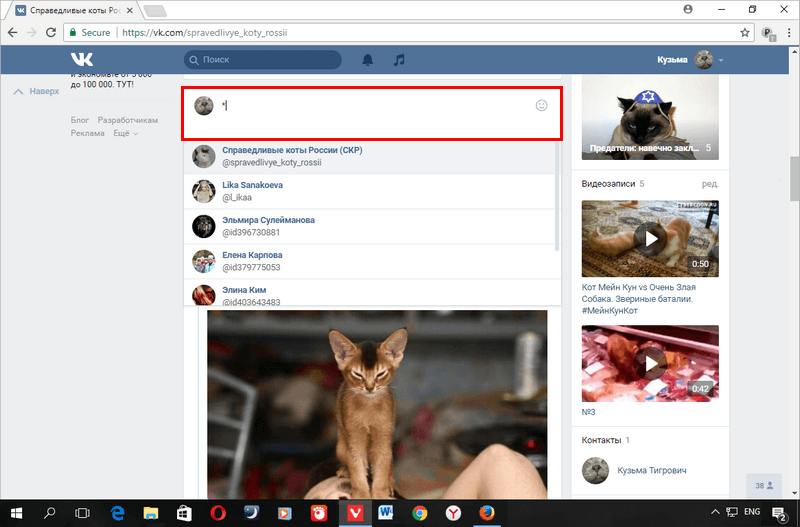The image size is (800, 527).
Task: Click the page vertical scrollbar
Action: (x=794, y=179)
